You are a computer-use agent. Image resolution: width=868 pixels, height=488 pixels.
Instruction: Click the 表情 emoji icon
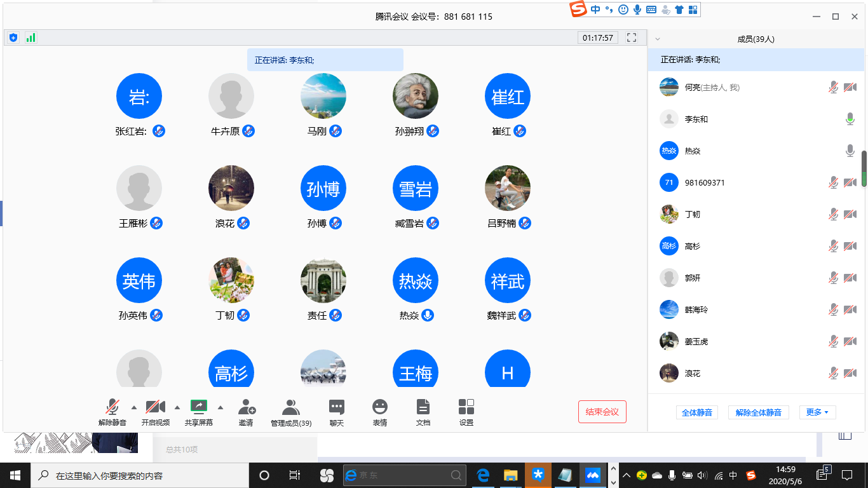(380, 412)
